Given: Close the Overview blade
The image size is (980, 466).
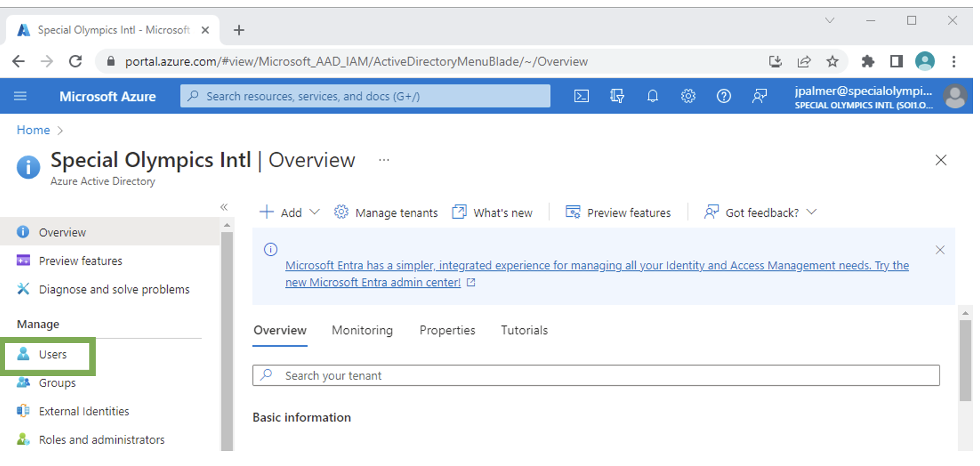Looking at the screenshot, I should (941, 160).
